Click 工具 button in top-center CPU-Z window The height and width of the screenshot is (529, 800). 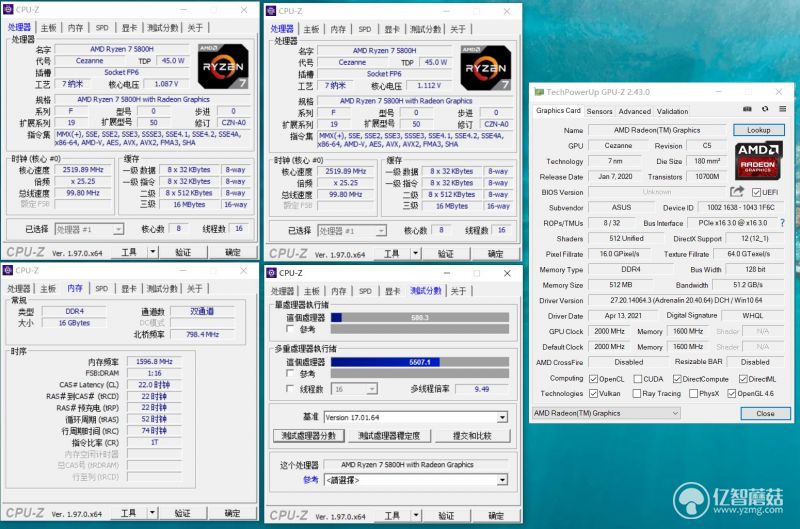391,254
